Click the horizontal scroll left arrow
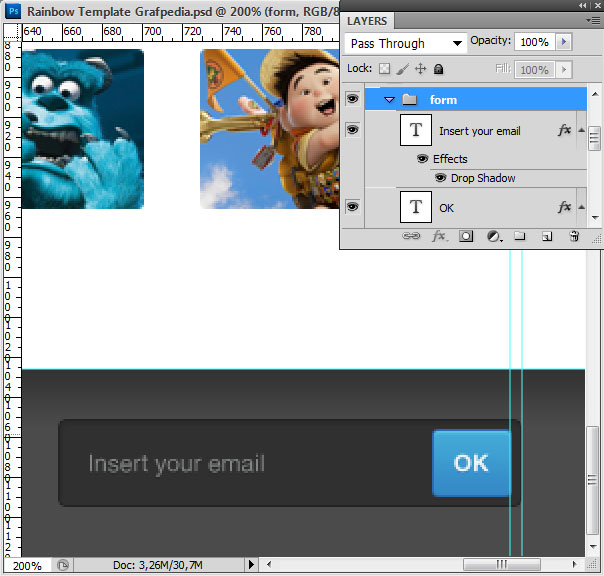 [x=269, y=564]
